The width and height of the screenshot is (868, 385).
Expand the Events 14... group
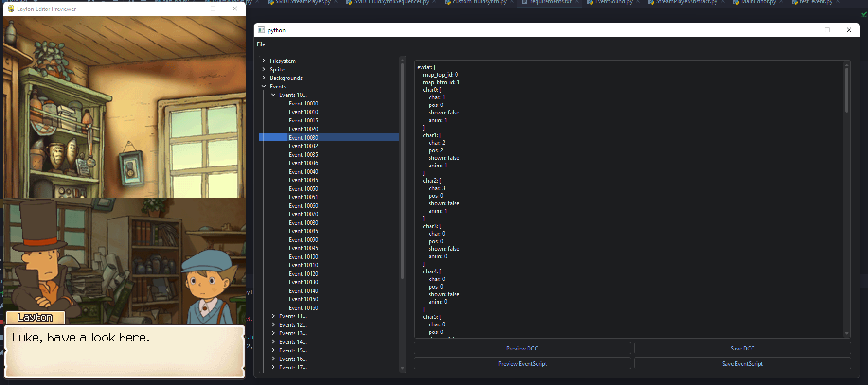click(273, 342)
